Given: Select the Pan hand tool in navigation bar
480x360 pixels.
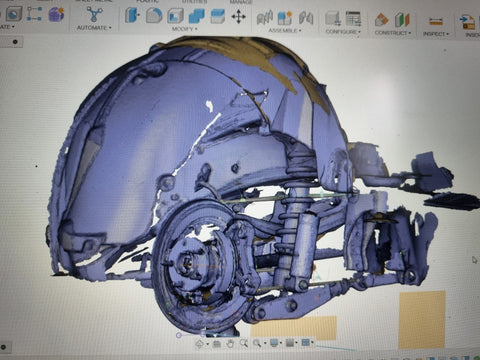Looking at the screenshot, I should coord(230,344).
